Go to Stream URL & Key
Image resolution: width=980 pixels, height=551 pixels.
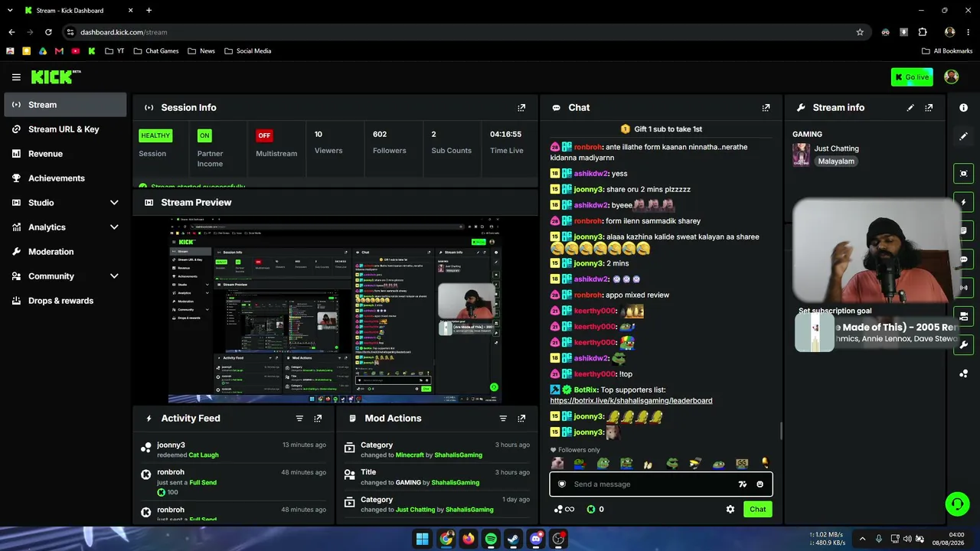click(65, 129)
